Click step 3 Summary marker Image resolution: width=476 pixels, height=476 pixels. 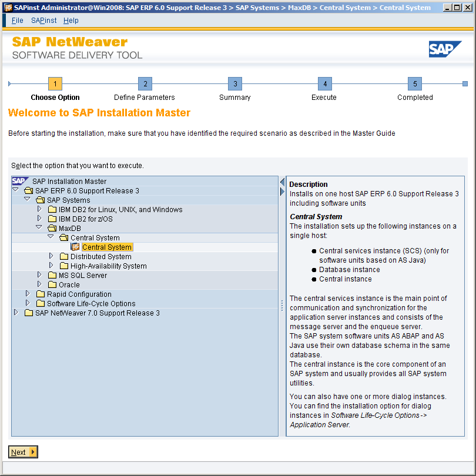point(235,84)
